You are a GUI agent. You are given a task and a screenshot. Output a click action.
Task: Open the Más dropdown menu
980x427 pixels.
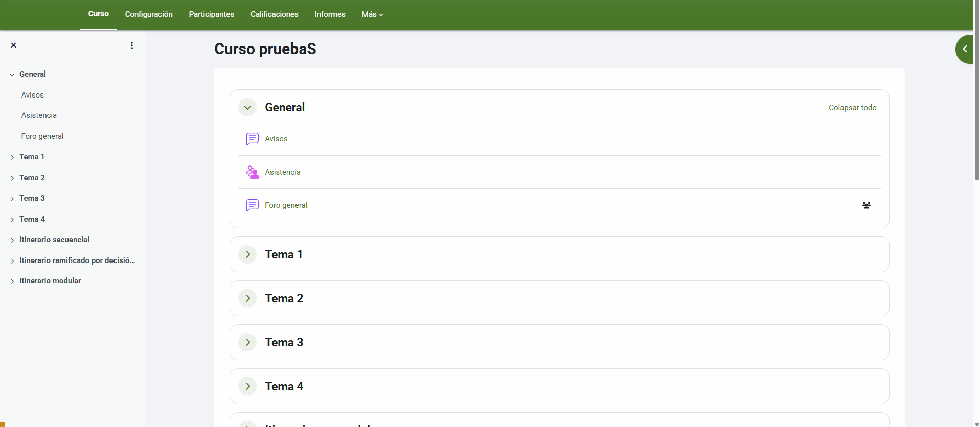pyautogui.click(x=372, y=14)
